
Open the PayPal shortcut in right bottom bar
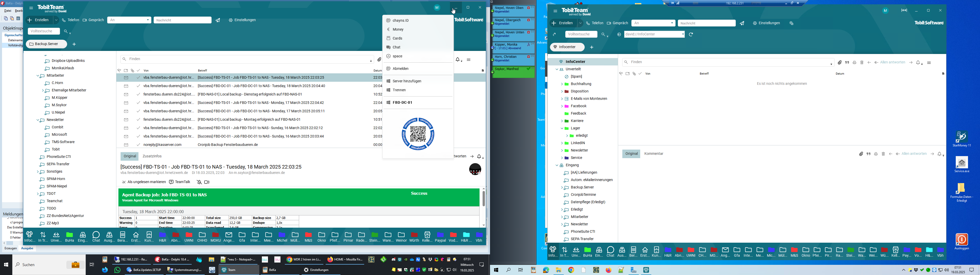click(x=906, y=252)
